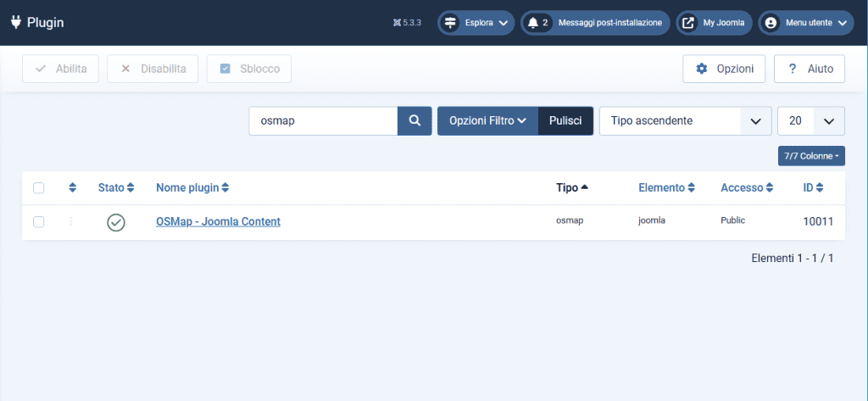The height and width of the screenshot is (401, 868).
Task: Toggle the select-all checkbox in header
Action: [39, 187]
